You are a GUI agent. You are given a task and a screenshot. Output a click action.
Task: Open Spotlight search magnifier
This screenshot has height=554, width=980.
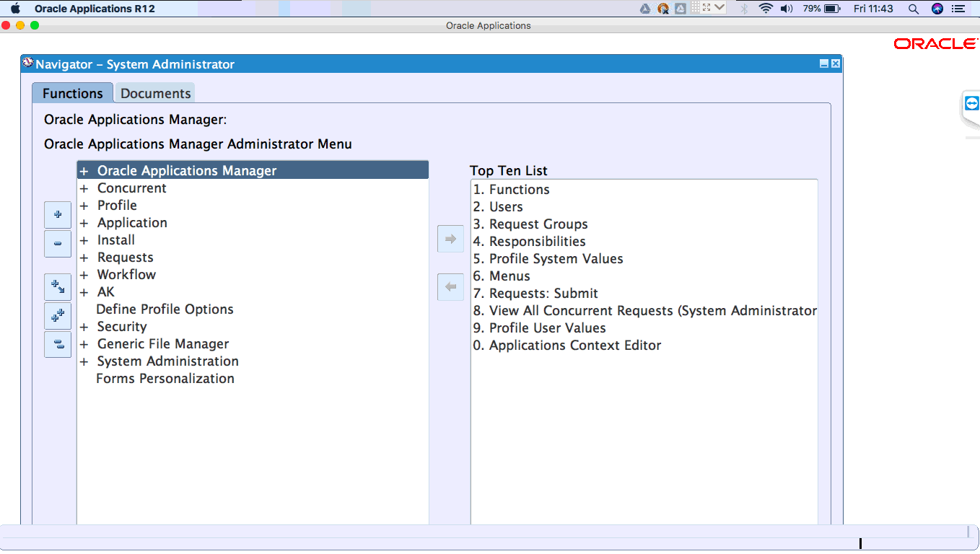914,9
